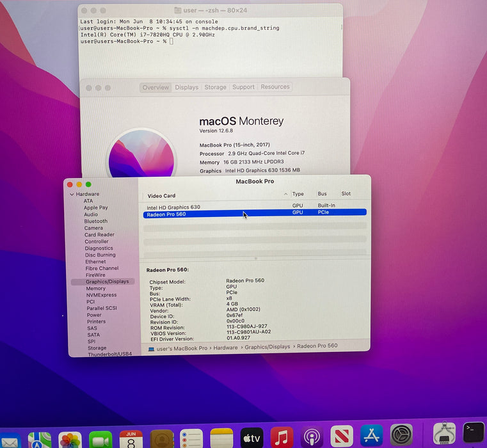Image resolution: width=487 pixels, height=448 pixels.
Task: Click Graphics/Displays in the path bar
Action: pos(267,347)
